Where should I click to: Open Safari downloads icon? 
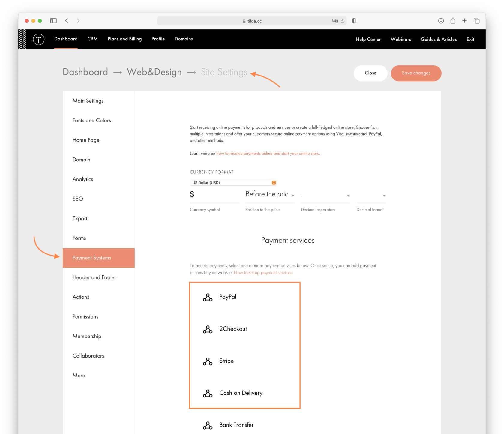pos(441,21)
